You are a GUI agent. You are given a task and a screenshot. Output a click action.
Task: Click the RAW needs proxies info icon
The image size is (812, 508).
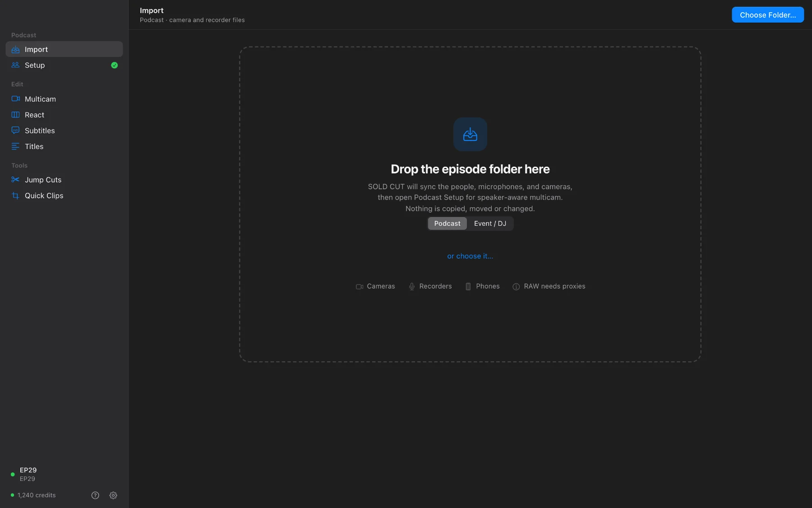coord(516,287)
